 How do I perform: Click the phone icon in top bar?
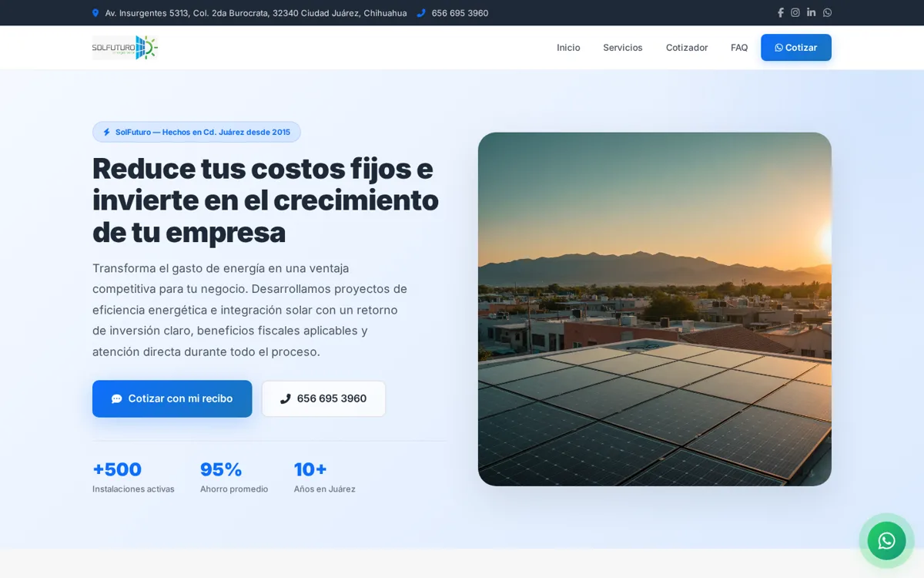421,13
